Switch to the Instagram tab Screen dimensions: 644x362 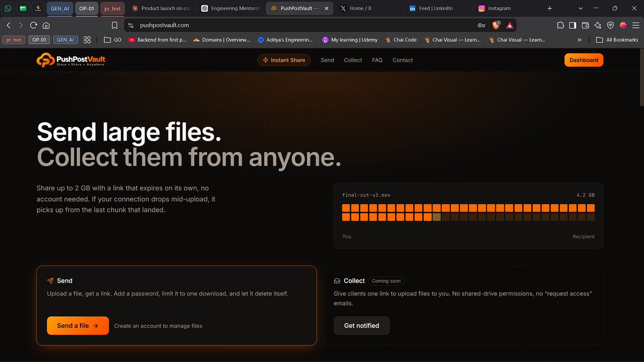coord(507,9)
